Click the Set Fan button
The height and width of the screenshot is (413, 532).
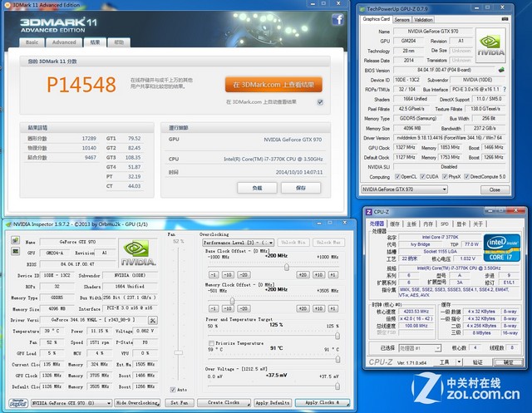(x=180, y=403)
